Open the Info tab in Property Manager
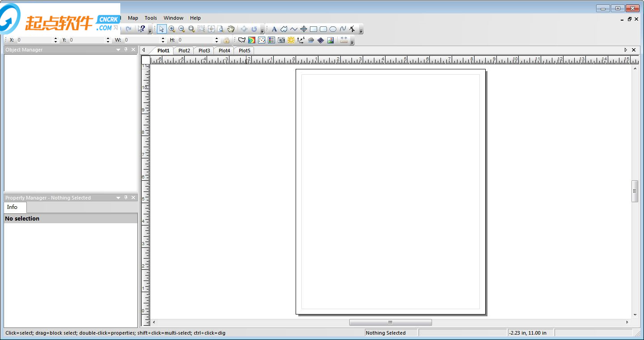Screen dimensions: 644x340 (13, 207)
